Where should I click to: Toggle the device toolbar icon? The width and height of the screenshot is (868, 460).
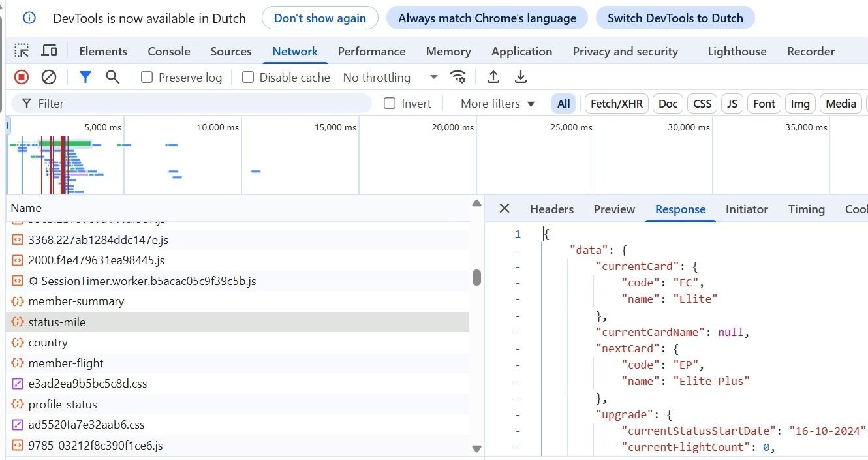49,51
